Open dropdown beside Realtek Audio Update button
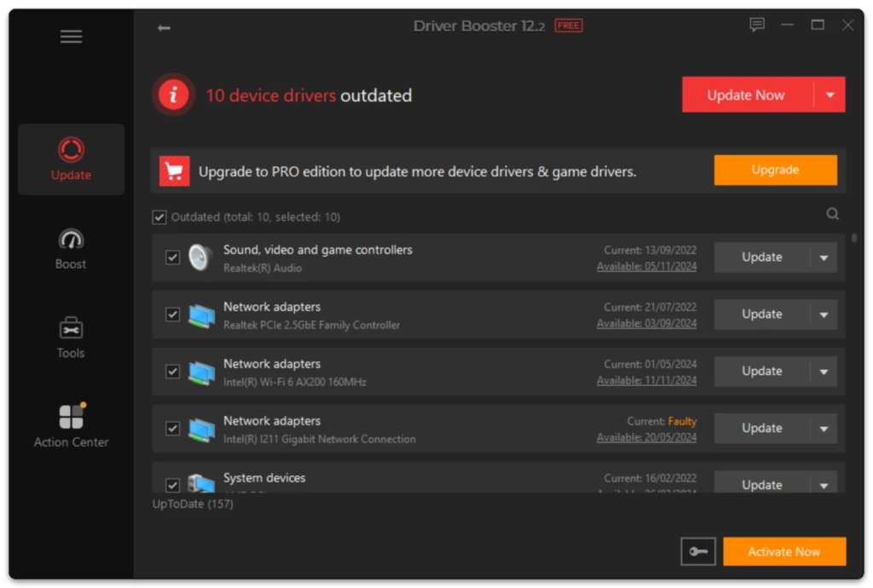The height and width of the screenshot is (588, 873). [824, 258]
